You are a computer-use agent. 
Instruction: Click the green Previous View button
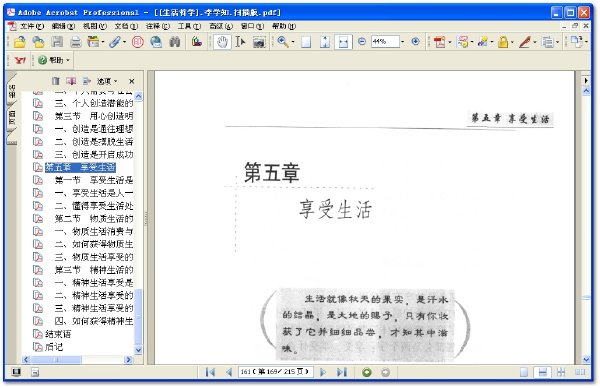coord(367,372)
